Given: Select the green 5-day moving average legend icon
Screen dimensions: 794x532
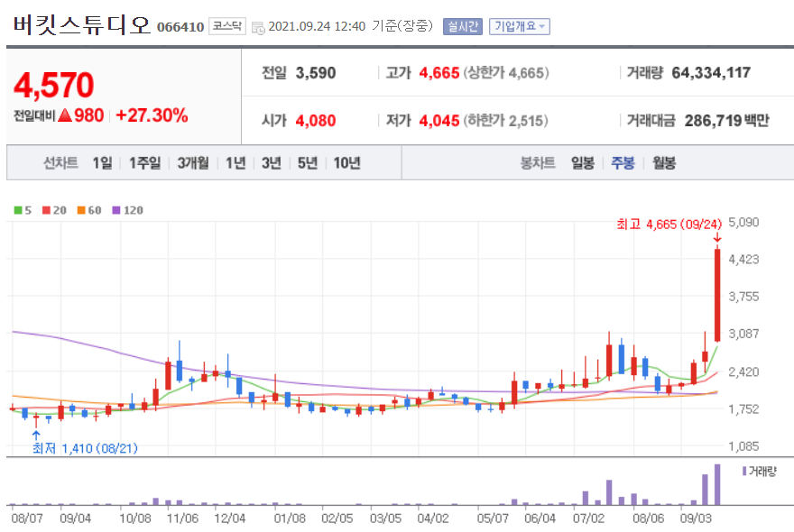Looking at the screenshot, I should [x=18, y=208].
